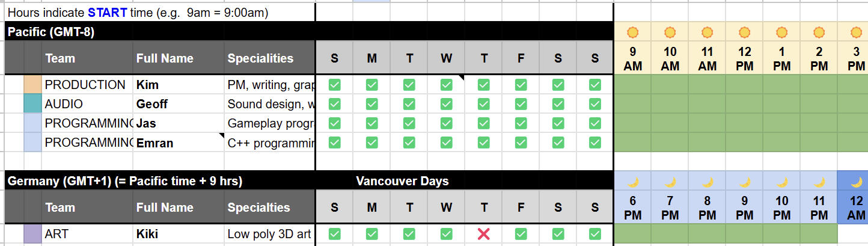Toggle Kiki's Friday availability checkbox

tap(521, 234)
